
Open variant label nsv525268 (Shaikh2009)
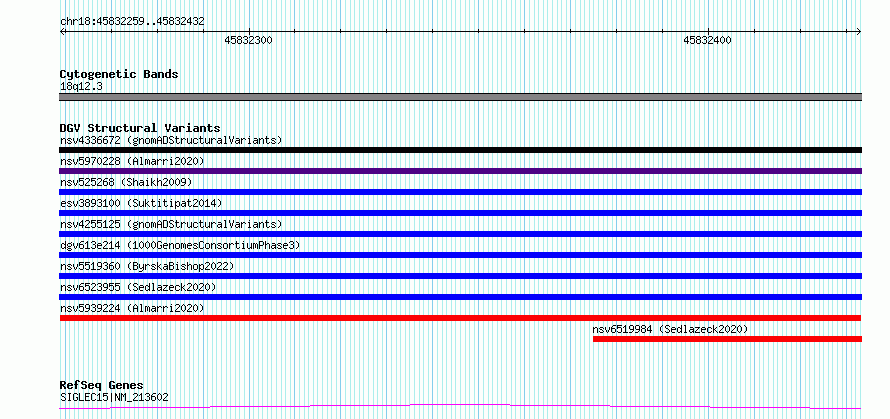click(x=126, y=182)
